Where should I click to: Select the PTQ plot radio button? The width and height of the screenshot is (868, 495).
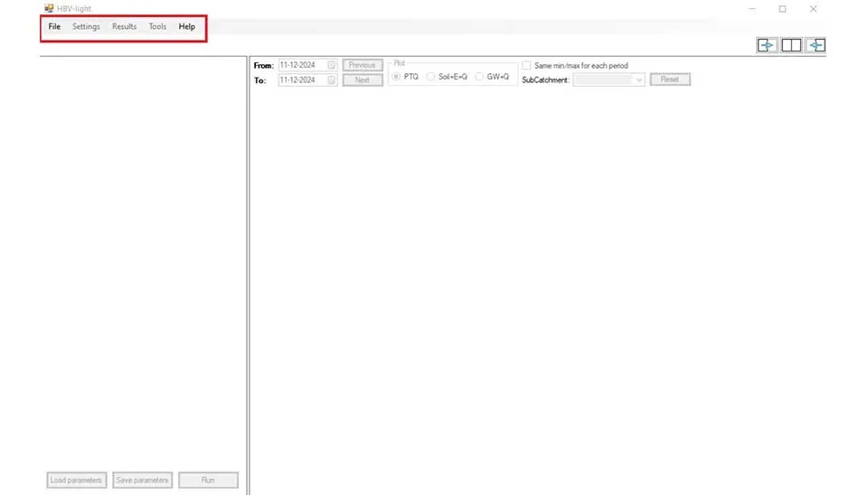click(396, 77)
